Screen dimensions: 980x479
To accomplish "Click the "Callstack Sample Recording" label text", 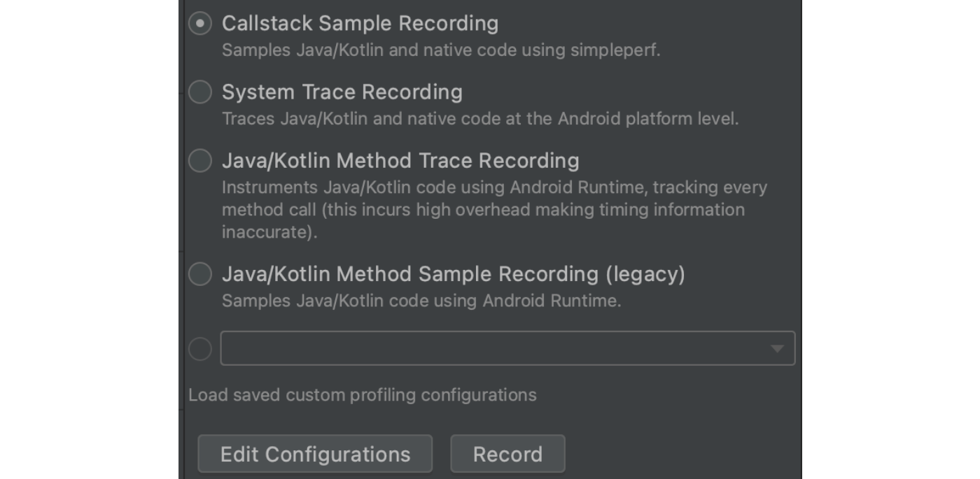I will (360, 23).
